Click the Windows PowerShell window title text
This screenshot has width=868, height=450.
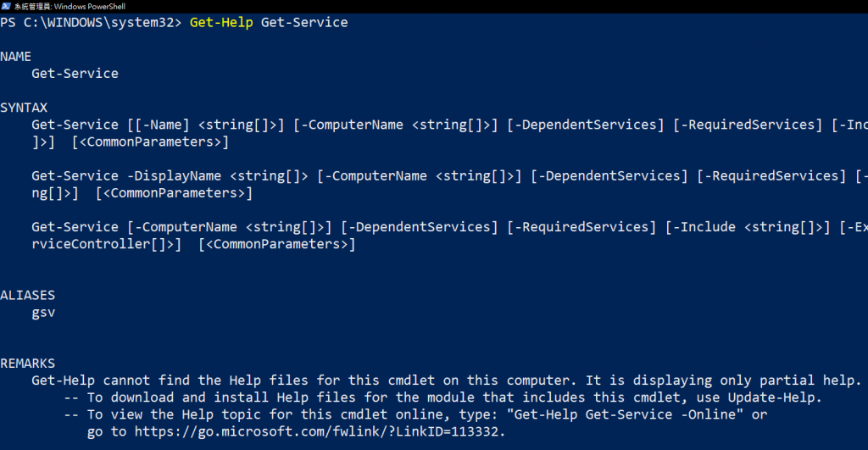coord(70,7)
